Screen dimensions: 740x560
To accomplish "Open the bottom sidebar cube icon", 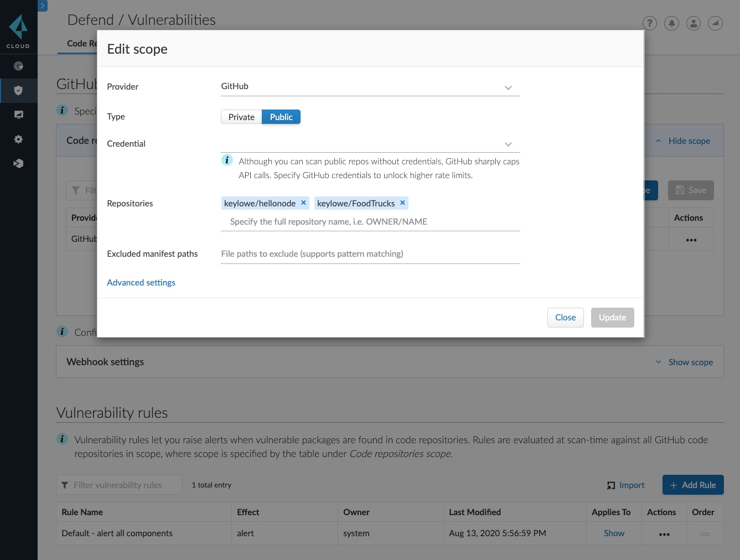I will [18, 164].
